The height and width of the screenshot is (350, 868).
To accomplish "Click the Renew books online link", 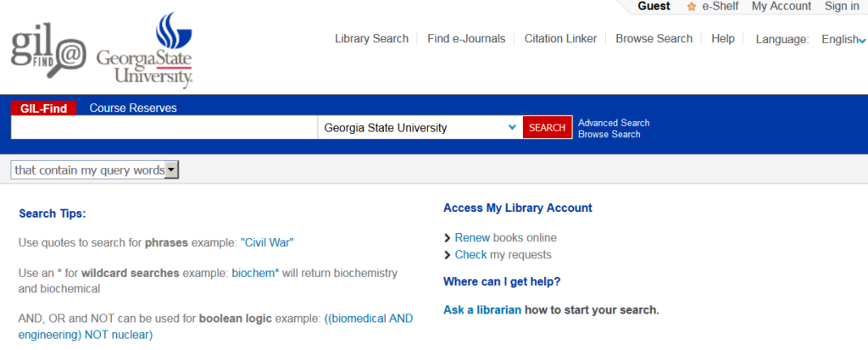I will click(472, 237).
